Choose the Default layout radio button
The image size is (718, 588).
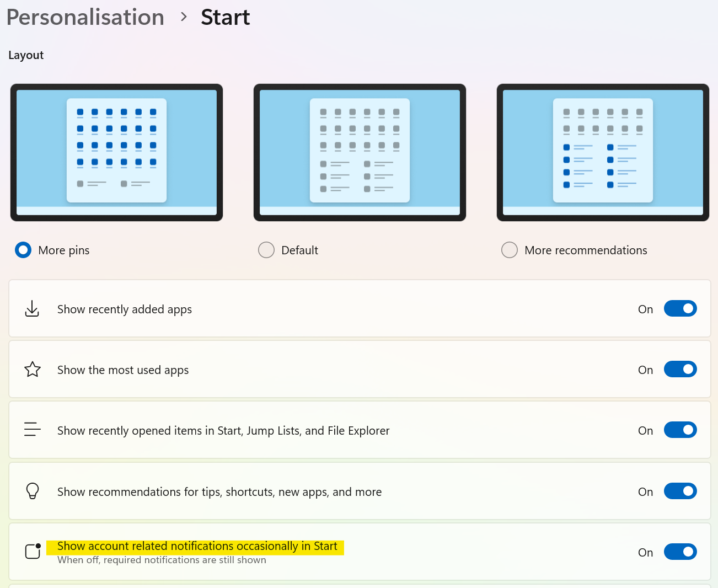[x=266, y=250]
